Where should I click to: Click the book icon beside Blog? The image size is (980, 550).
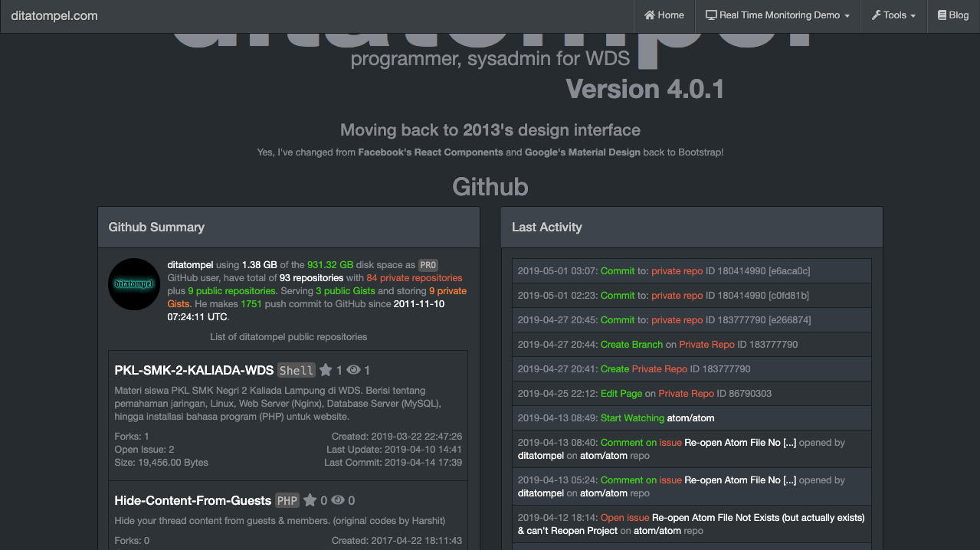[x=941, y=15]
